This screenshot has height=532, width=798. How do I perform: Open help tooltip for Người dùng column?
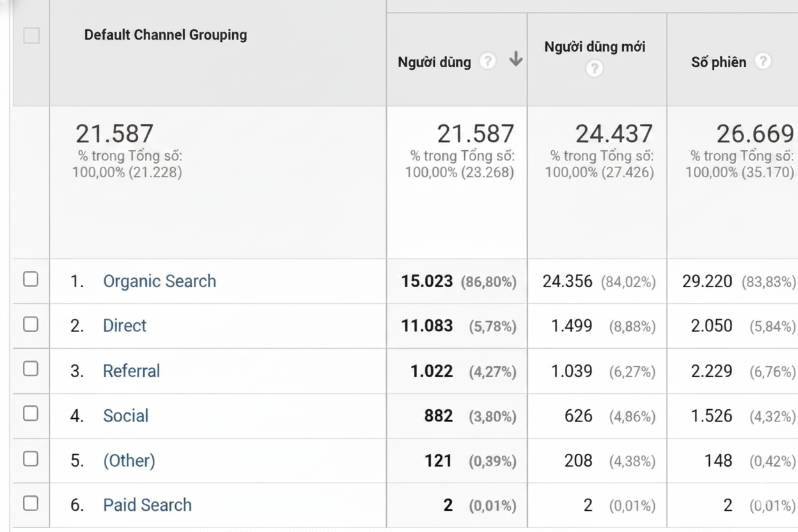pos(488,61)
